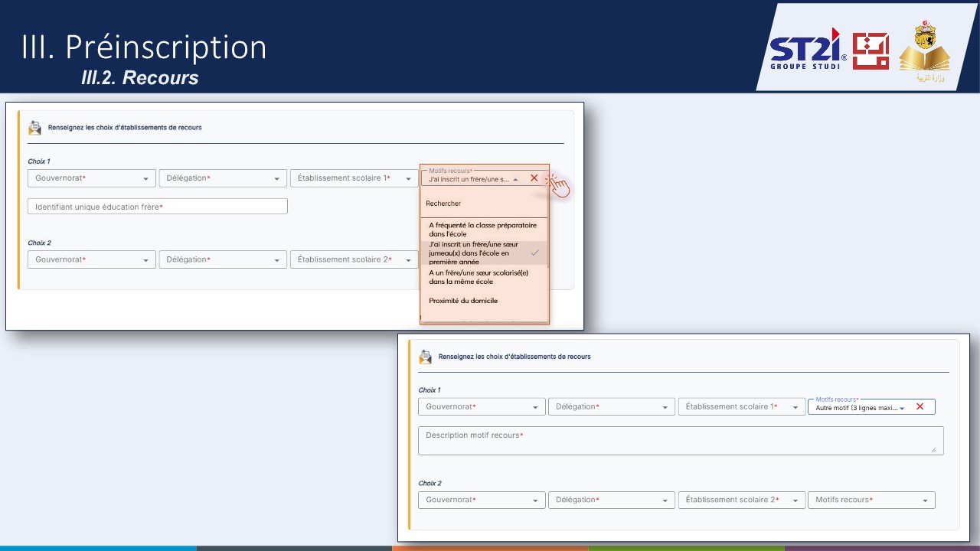Open Motifs recours dropdown in lower Choix 2

click(x=871, y=500)
